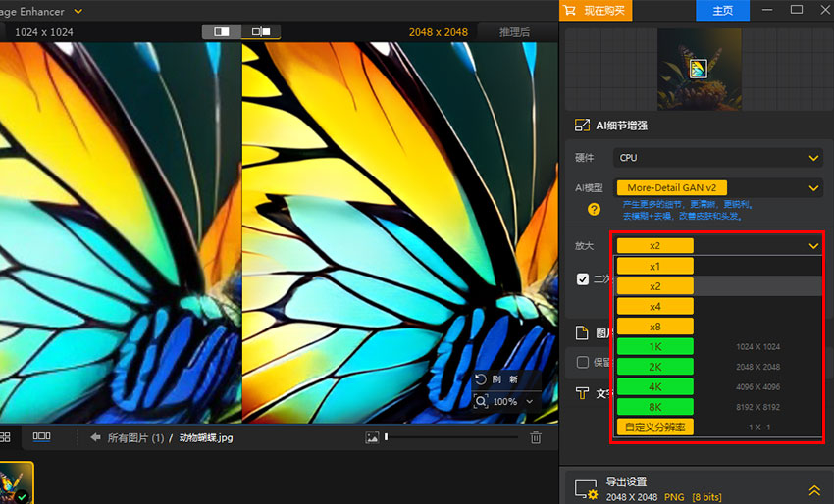This screenshot has height=504, width=834.
Task: Select the filmstrip view icon
Action: click(42, 437)
